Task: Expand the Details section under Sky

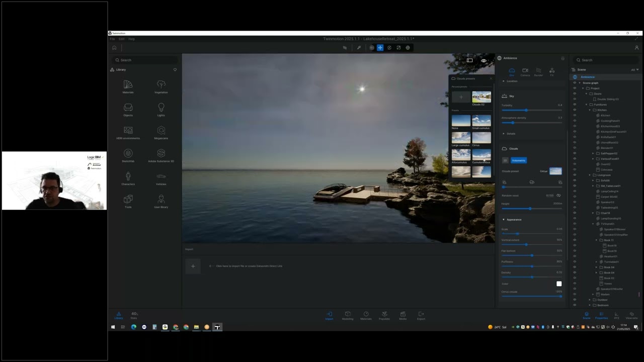Action: click(x=504, y=134)
